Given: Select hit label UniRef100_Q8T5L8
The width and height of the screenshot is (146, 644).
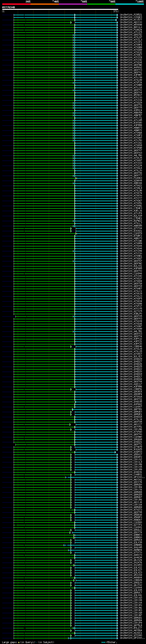Looking at the screenshot, I should point(131,625).
